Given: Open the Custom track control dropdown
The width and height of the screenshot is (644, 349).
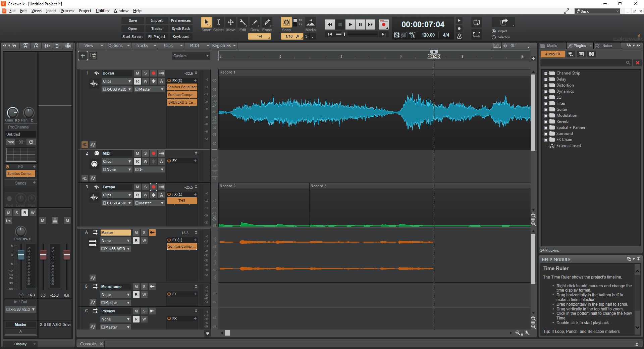Looking at the screenshot, I should (x=191, y=56).
